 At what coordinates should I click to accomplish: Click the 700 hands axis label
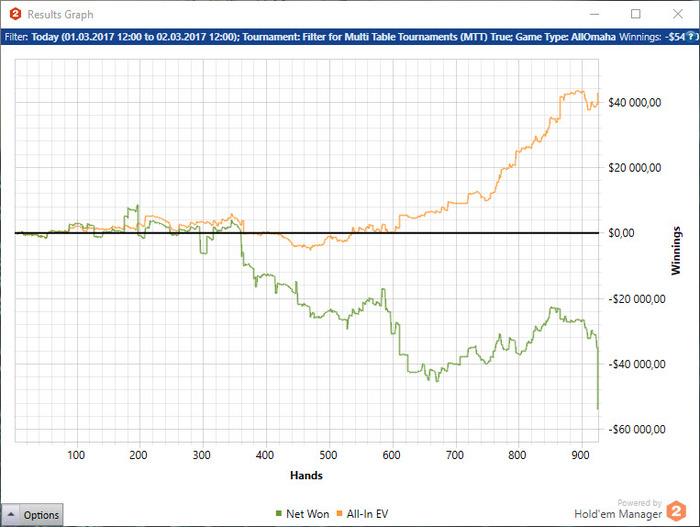pyautogui.click(x=454, y=455)
